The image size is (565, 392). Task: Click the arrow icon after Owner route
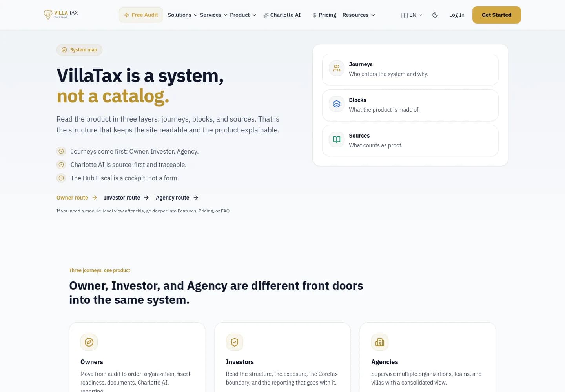tap(95, 198)
